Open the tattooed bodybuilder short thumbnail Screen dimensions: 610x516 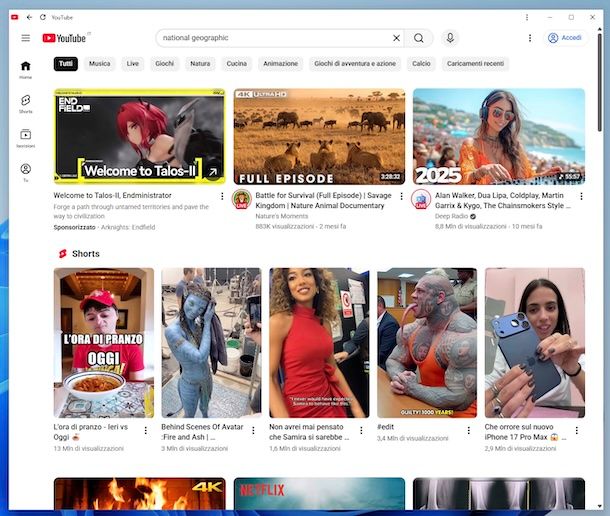pos(427,343)
